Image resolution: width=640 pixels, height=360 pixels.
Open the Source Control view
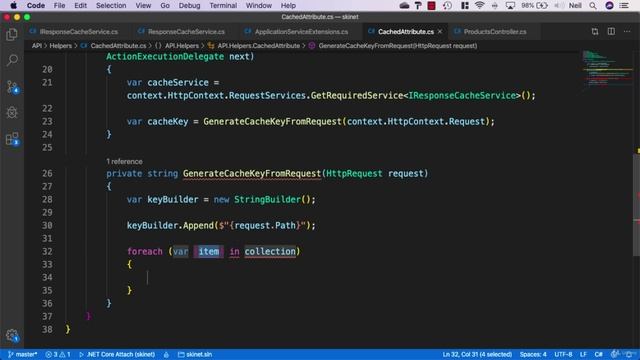click(x=12, y=87)
